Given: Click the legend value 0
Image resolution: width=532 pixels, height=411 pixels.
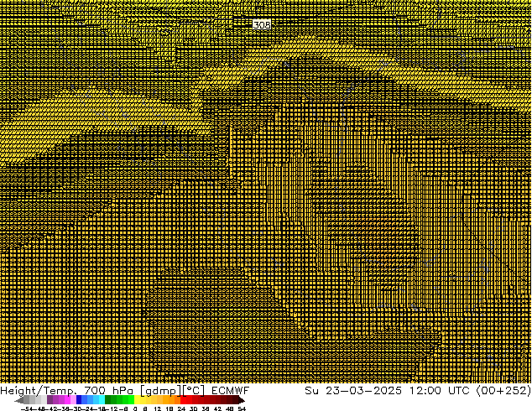Looking at the screenshot, I should (x=135, y=408).
